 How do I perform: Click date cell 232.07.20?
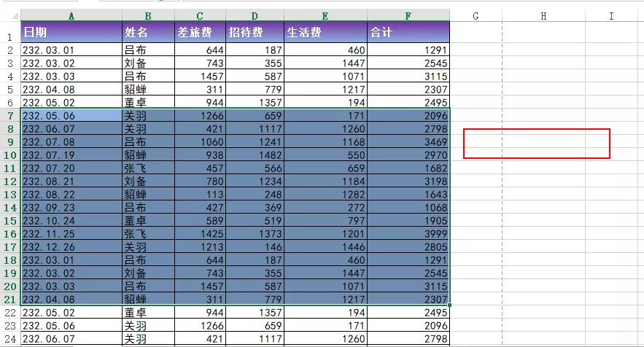pyautogui.click(x=71, y=168)
